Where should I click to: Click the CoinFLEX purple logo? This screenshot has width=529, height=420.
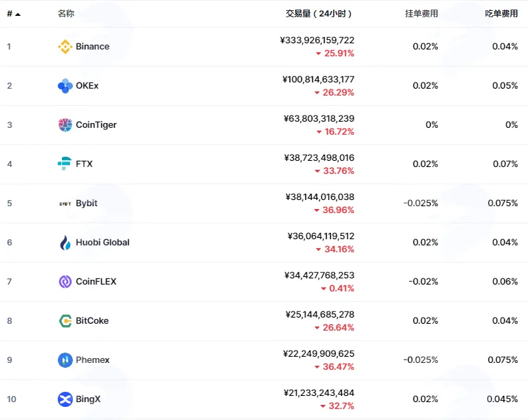(65, 281)
